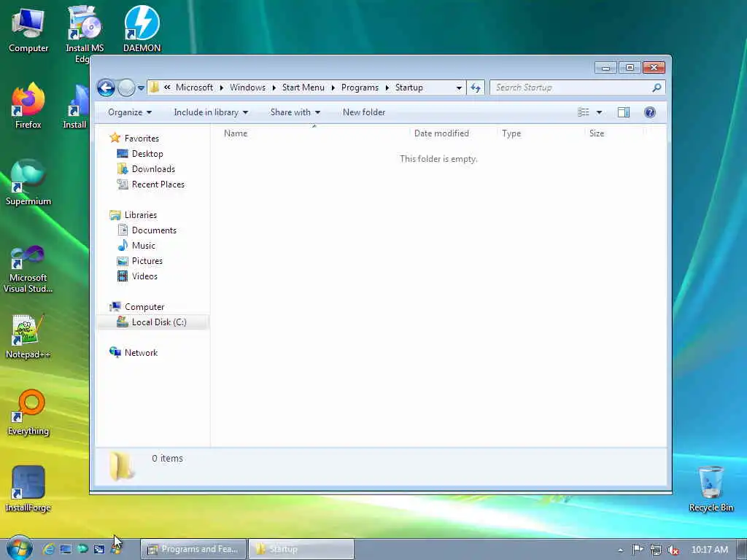Image resolution: width=747 pixels, height=560 pixels.
Task: Launch Internet Explorer from quick launch
Action: pyautogui.click(x=48, y=549)
